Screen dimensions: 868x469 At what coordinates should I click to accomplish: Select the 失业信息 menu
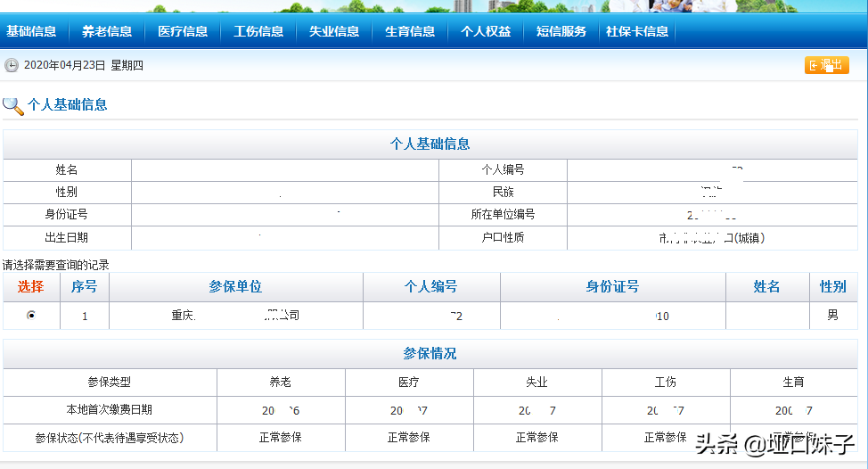(x=334, y=31)
